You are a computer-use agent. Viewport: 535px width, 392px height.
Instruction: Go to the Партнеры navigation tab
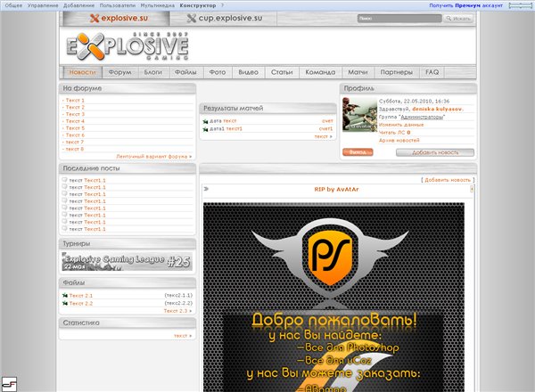397,72
